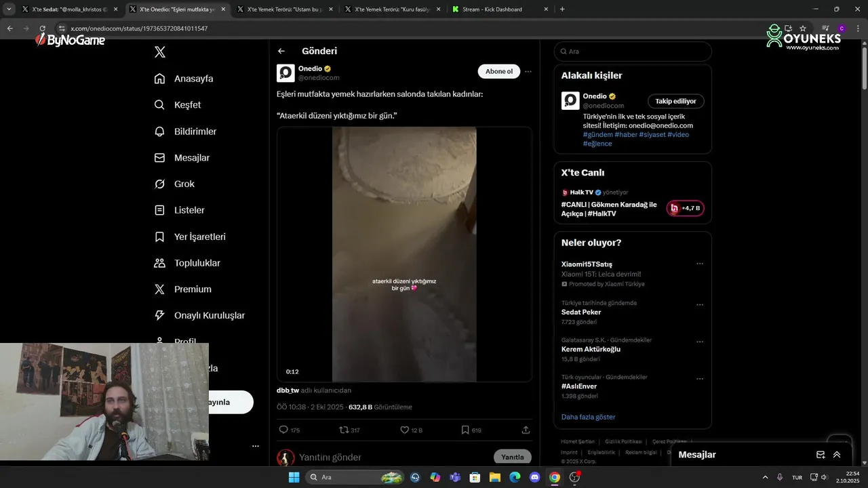The height and width of the screenshot is (488, 868).
Task: Open Chrome profile avatar menu
Action: point(842,28)
